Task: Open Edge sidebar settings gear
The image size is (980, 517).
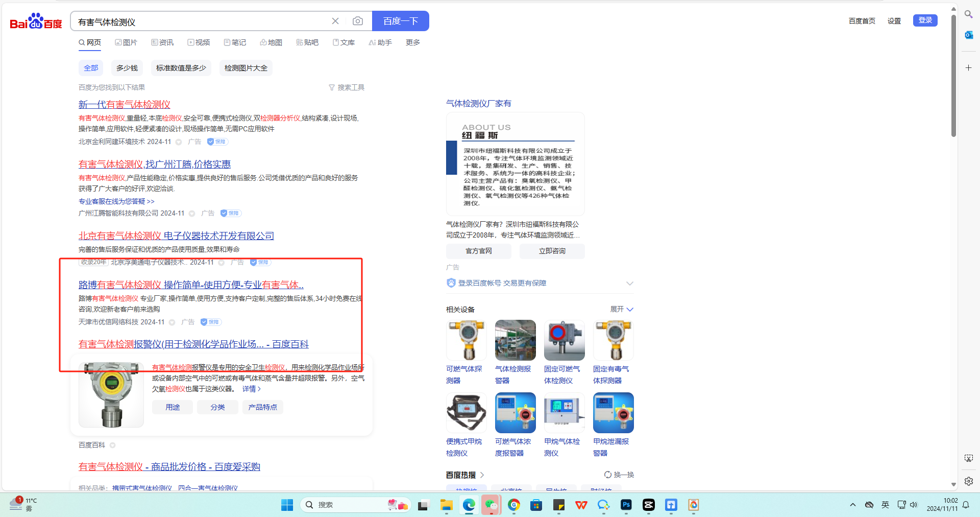Action: (968, 481)
